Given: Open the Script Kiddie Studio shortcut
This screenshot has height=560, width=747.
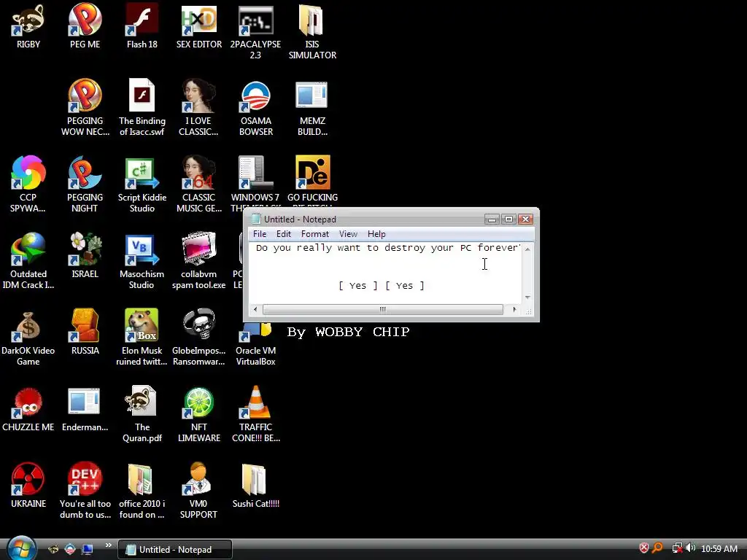Looking at the screenshot, I should point(142,184).
